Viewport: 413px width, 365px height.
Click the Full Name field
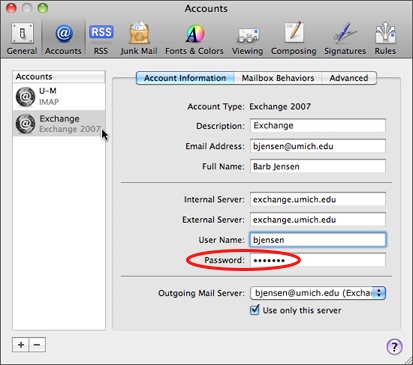tap(318, 166)
